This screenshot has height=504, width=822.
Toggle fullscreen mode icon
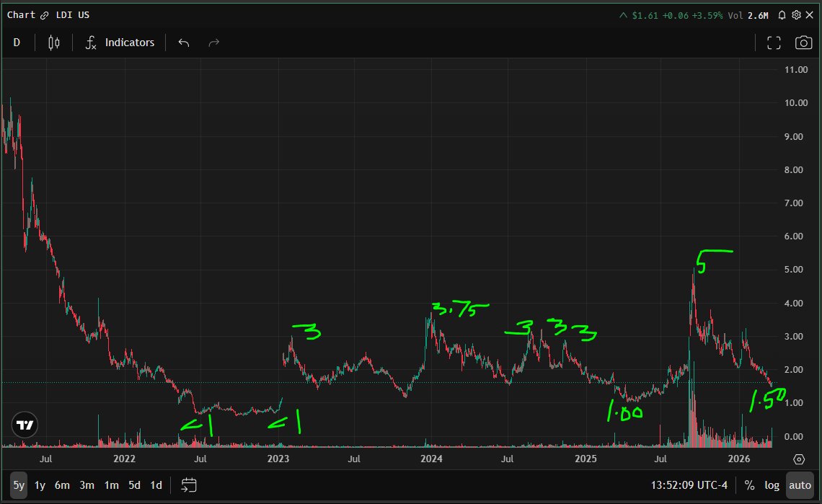(774, 43)
